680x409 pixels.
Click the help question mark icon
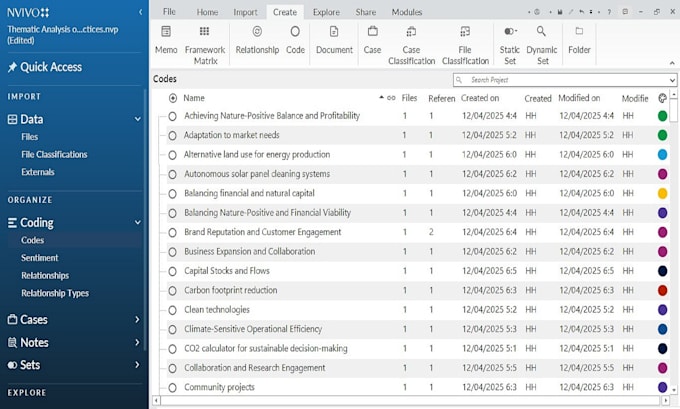coord(609,12)
